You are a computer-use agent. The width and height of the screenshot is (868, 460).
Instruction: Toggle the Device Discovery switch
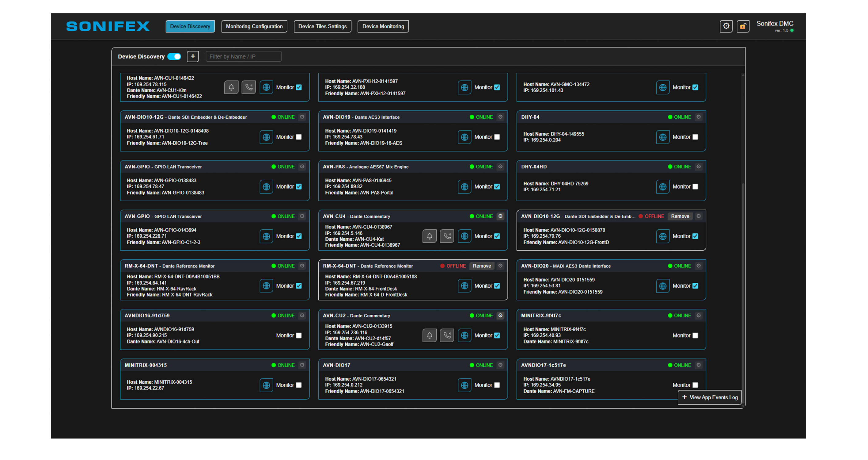coord(174,57)
